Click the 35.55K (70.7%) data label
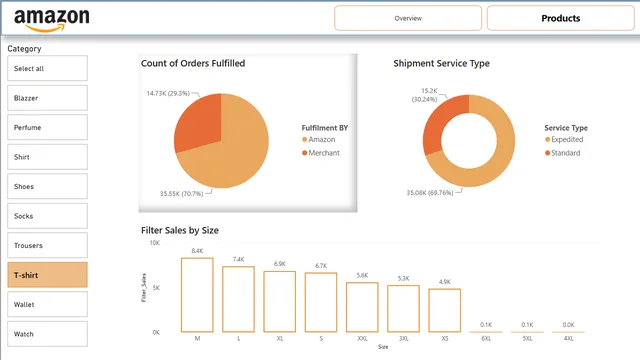 tap(181, 193)
